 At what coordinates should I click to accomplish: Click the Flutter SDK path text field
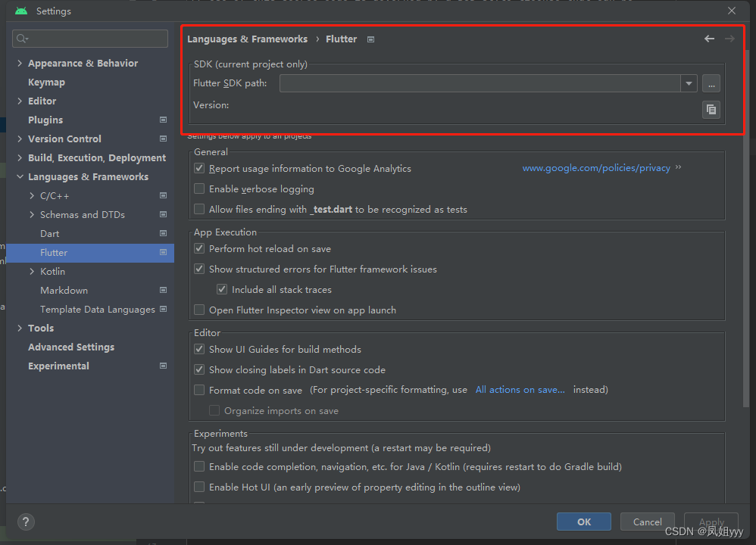point(480,83)
